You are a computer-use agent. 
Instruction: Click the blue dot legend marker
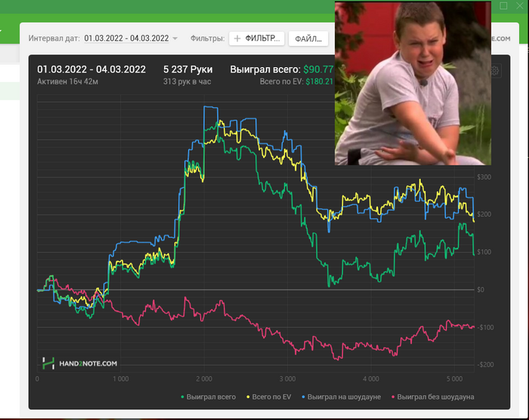click(303, 397)
